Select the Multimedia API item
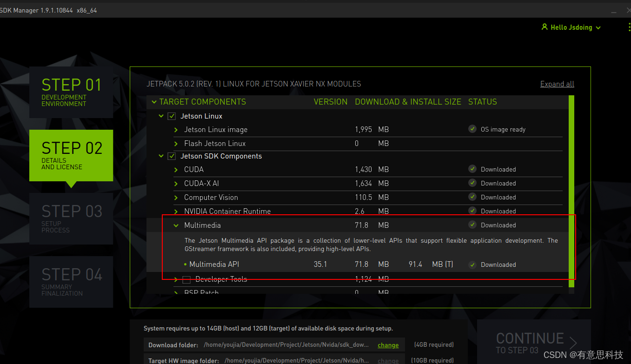Screen dimensions: 631x364 pos(214,265)
